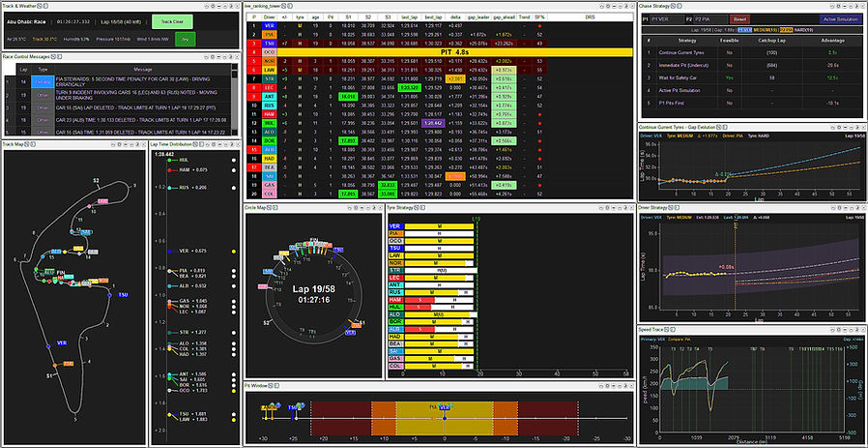Pin the Track & Weather panel

click(x=231, y=6)
